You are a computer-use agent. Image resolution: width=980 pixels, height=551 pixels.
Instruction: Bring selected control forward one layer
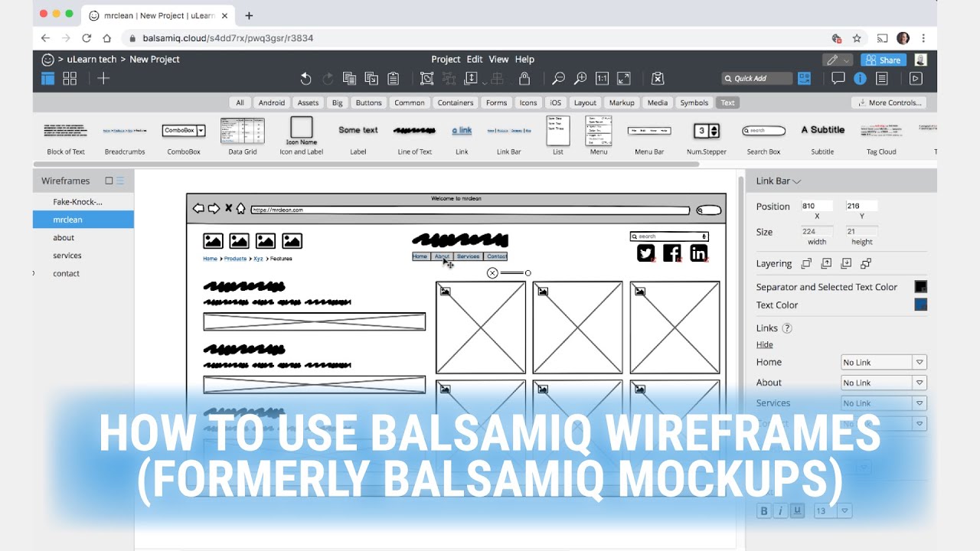point(826,263)
